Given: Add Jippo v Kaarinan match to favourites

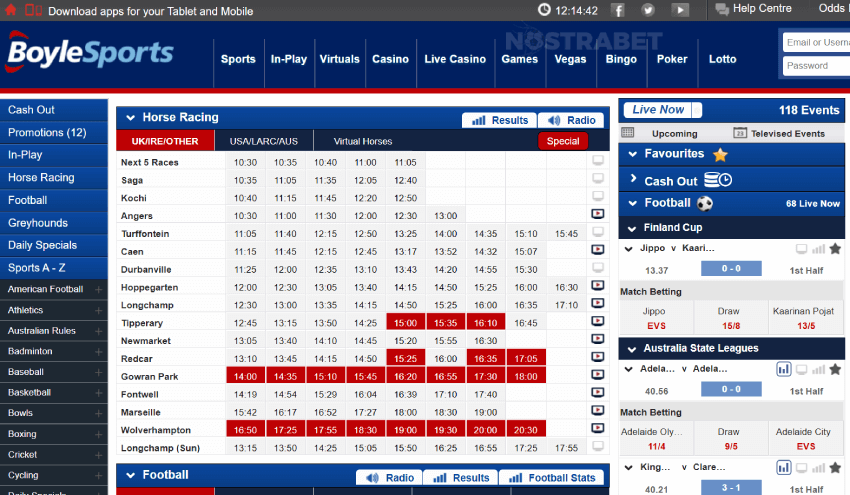Looking at the screenshot, I should coord(835,249).
